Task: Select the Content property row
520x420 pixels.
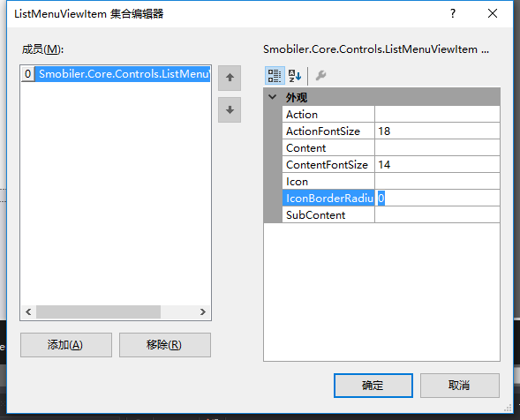Action: tap(391, 148)
